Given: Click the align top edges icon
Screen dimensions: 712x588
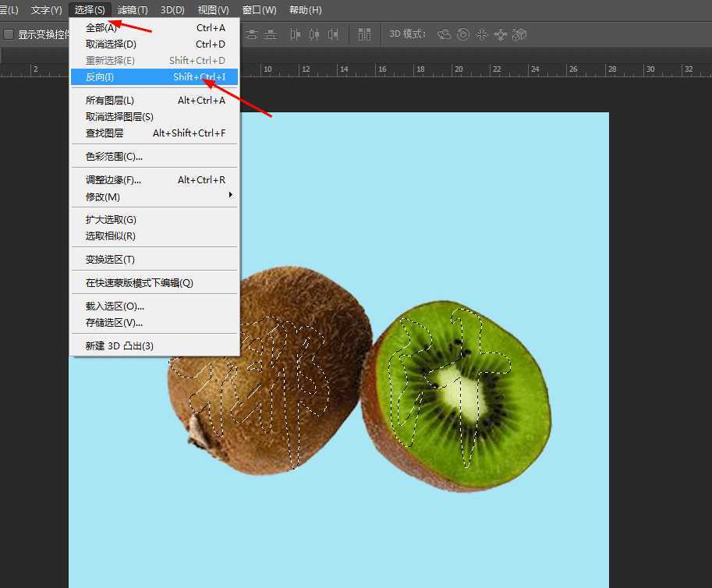Looking at the screenshot, I should (251, 34).
